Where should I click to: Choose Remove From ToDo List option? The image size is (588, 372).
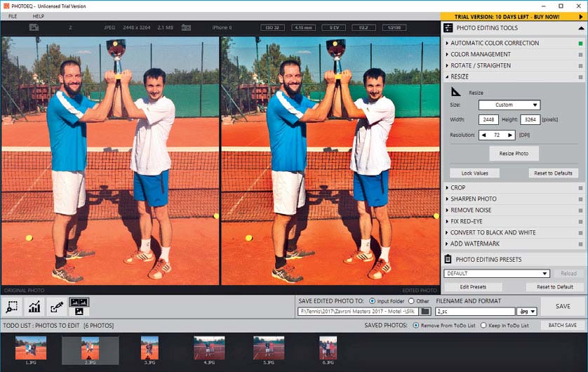(415, 325)
